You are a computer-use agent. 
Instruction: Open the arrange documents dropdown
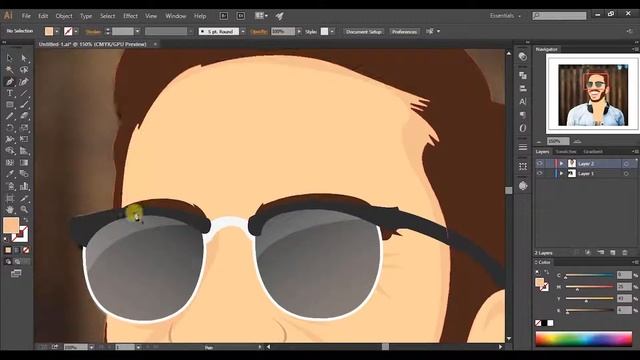pyautogui.click(x=261, y=16)
